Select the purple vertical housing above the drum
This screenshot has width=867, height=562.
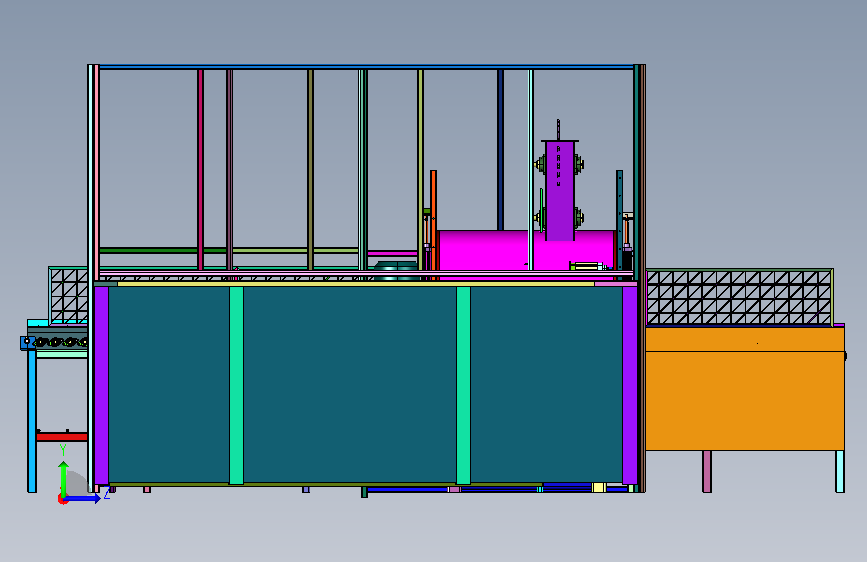[x=560, y=191]
